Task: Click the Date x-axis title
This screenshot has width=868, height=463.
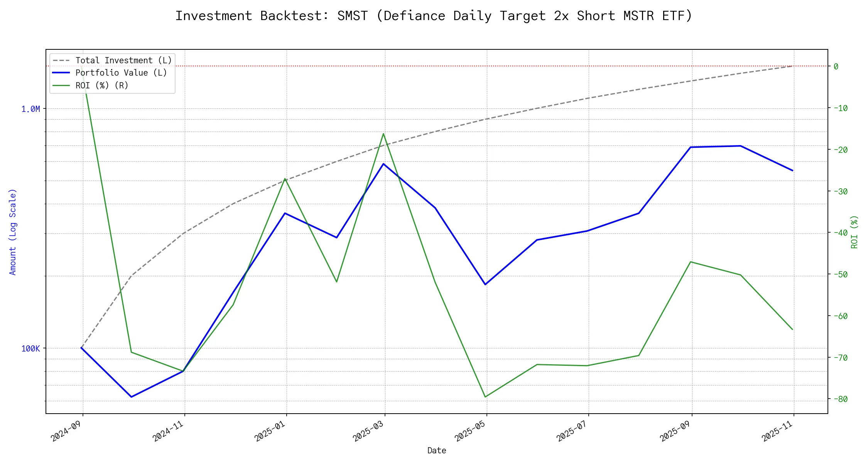Action: [x=437, y=451]
